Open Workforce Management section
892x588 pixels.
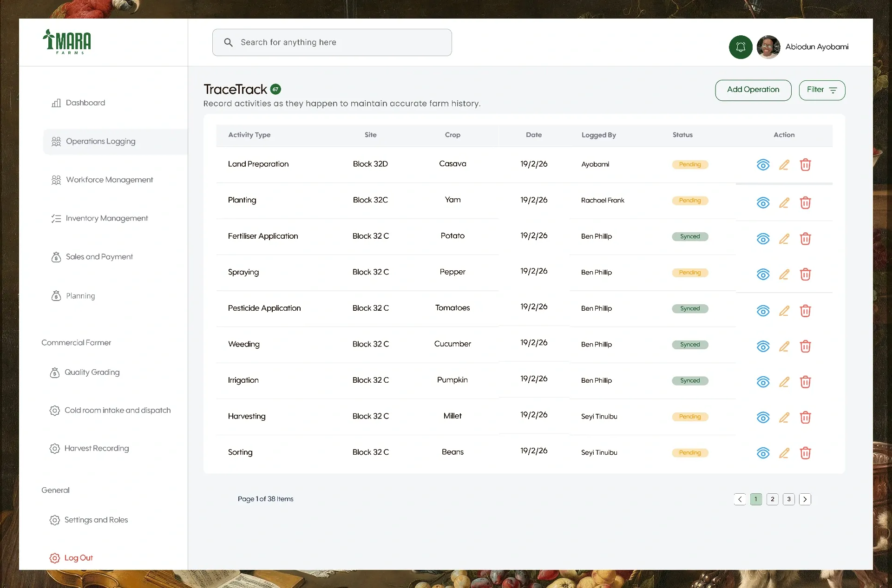102,180
